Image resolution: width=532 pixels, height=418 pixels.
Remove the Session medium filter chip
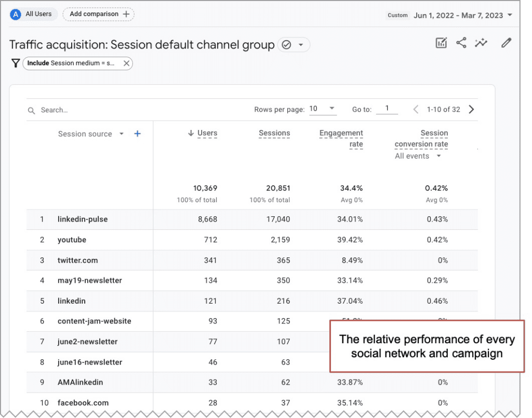coord(126,63)
